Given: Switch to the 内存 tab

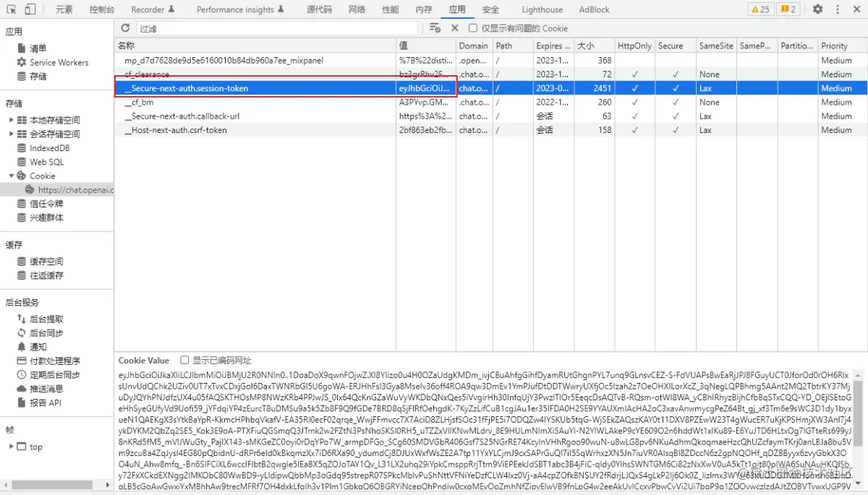Looking at the screenshot, I should 424,9.
